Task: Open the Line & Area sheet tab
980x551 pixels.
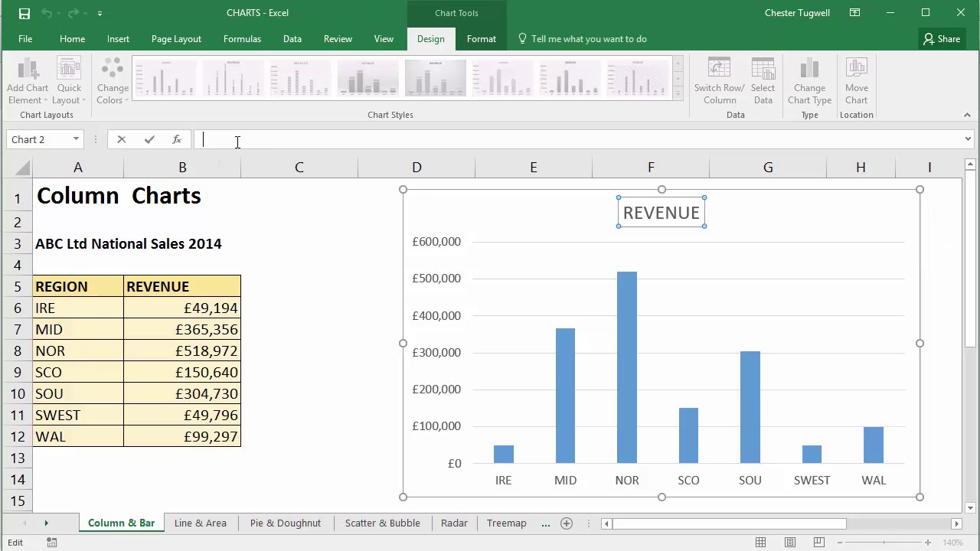Action: (201, 523)
